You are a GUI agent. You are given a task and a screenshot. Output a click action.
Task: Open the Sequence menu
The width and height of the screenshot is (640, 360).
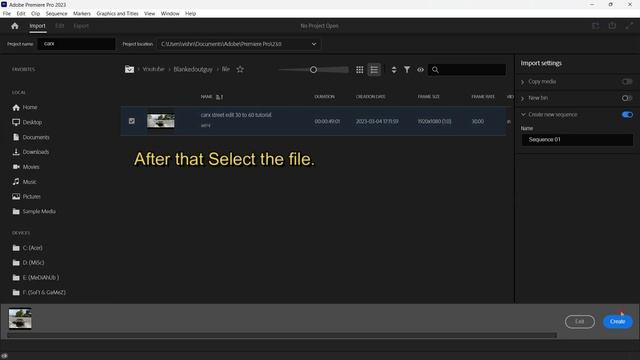tap(56, 13)
